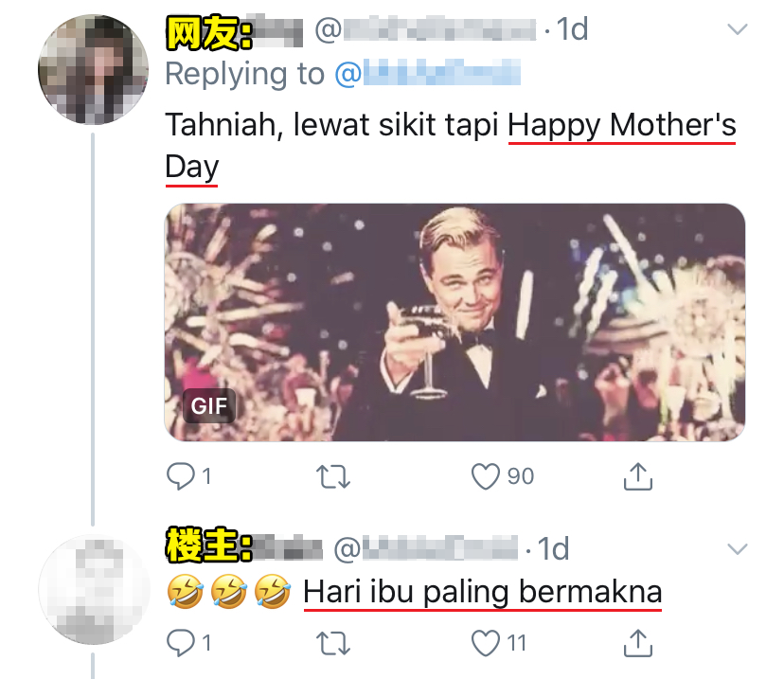The width and height of the screenshot is (784, 679).
Task: Reply to the Happy Mother's Day tweet
Action: point(179,476)
